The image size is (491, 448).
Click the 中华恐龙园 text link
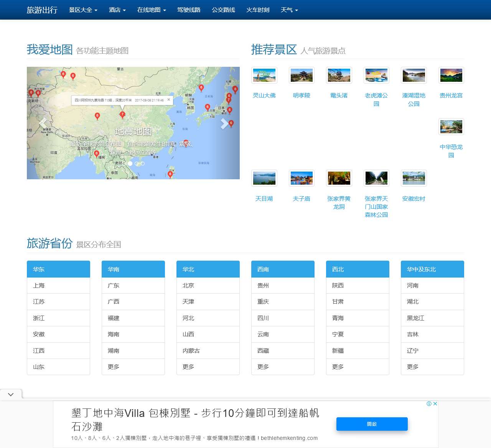pos(451,151)
